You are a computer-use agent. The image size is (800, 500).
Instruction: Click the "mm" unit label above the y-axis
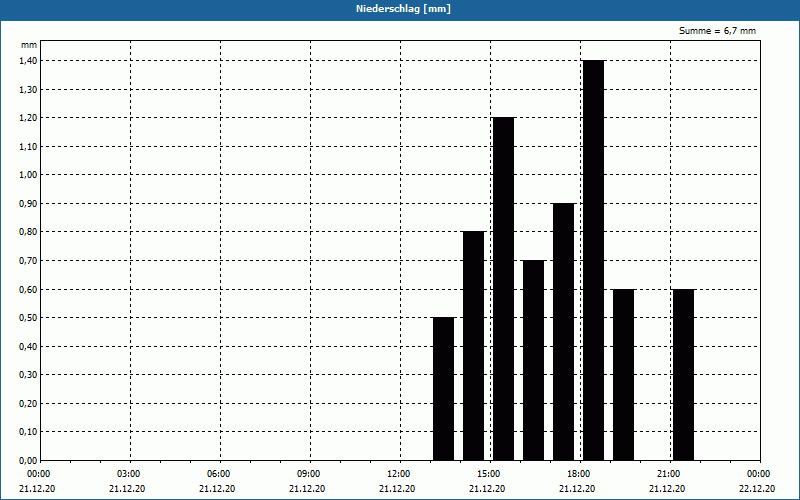pyautogui.click(x=29, y=45)
